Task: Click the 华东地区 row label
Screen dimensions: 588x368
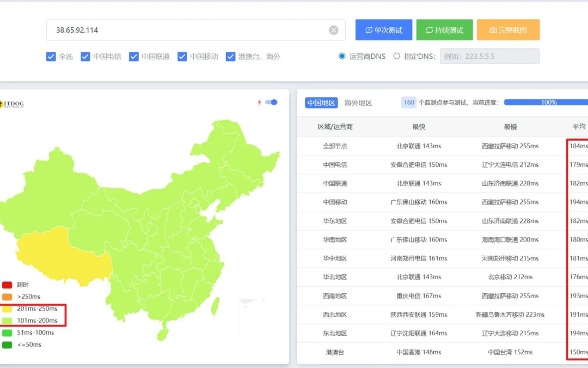Action: point(335,221)
